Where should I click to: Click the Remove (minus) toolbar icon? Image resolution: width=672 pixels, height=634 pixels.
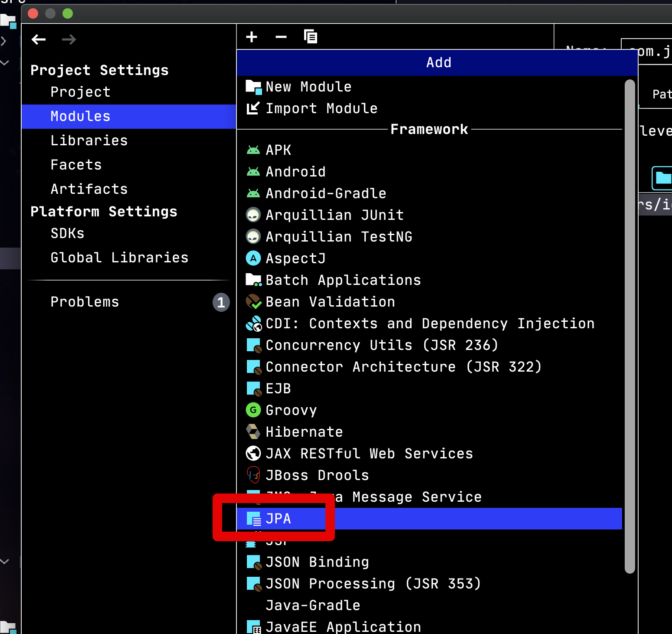[281, 37]
